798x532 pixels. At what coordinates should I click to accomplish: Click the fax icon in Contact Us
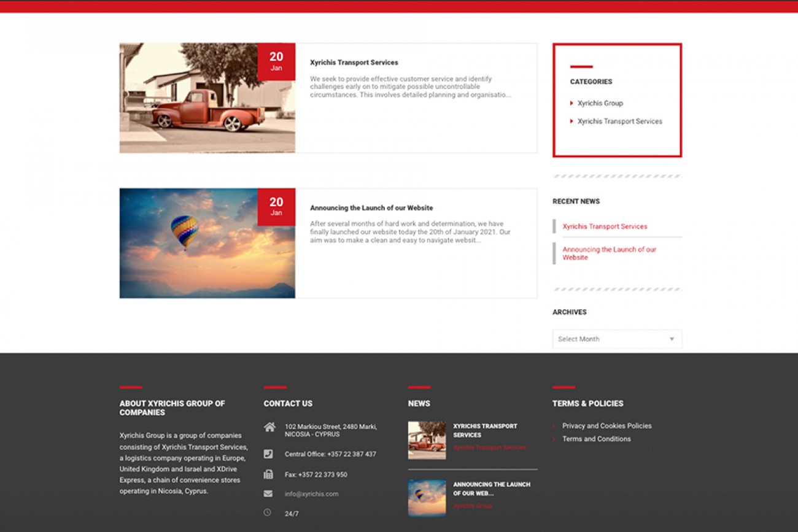click(268, 474)
